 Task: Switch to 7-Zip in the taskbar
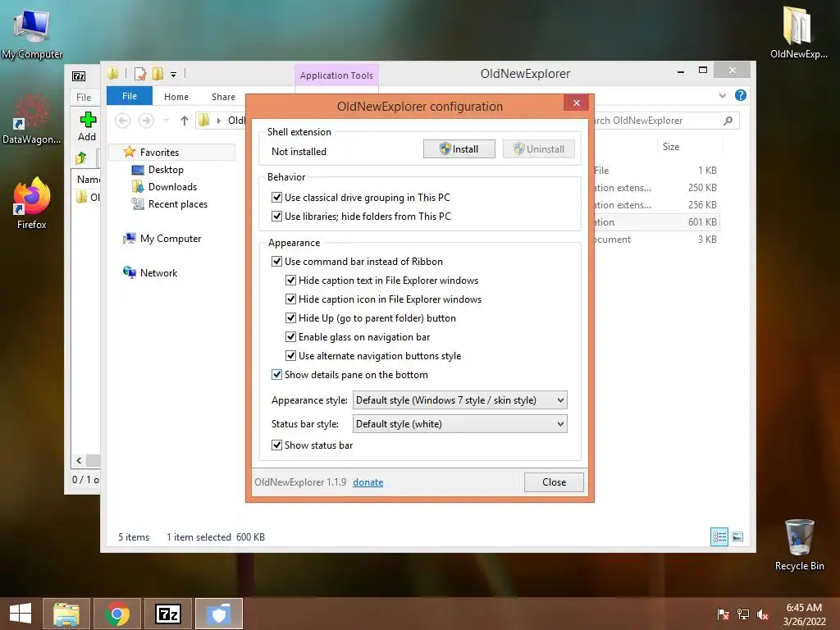click(168, 614)
